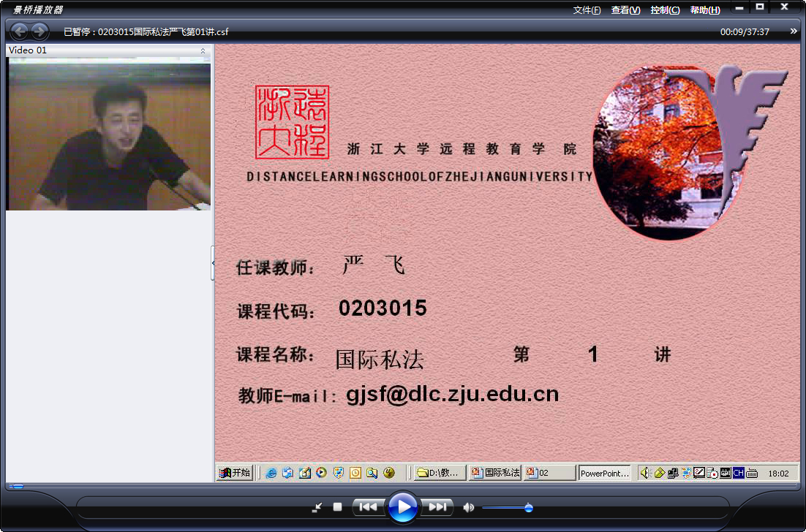Image resolution: width=806 pixels, height=532 pixels.
Task: Click course code 0203015 on slide
Action: coord(383,308)
